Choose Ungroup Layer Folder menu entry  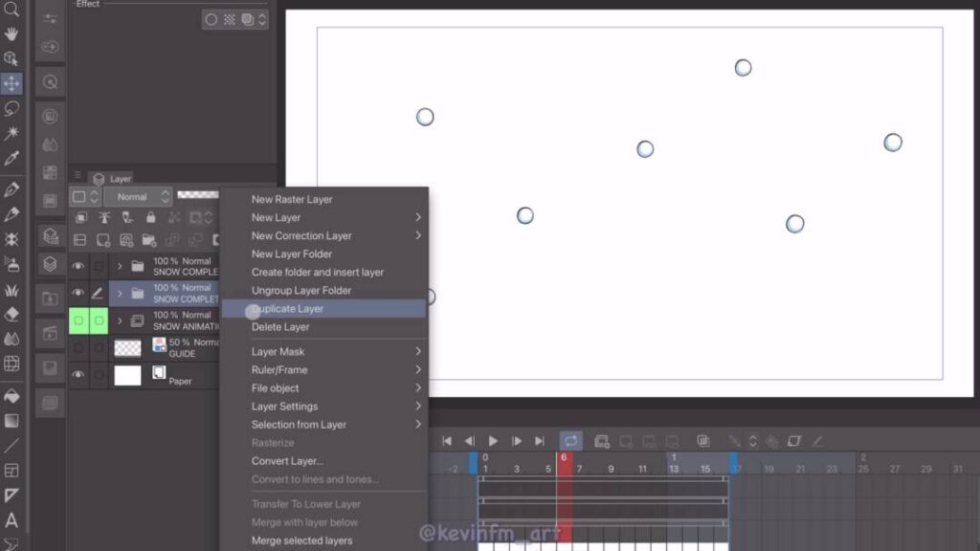click(x=324, y=291)
